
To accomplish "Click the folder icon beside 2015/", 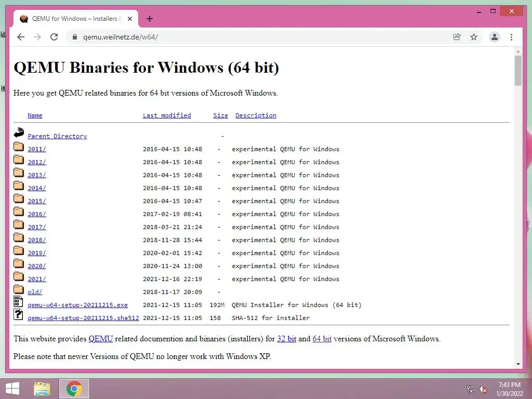I will click(x=19, y=198).
